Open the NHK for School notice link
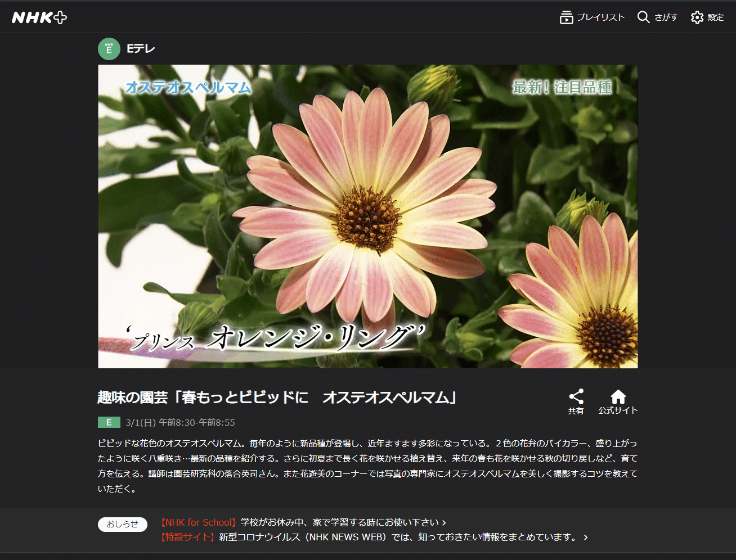This screenshot has height=560, width=736. (x=303, y=522)
